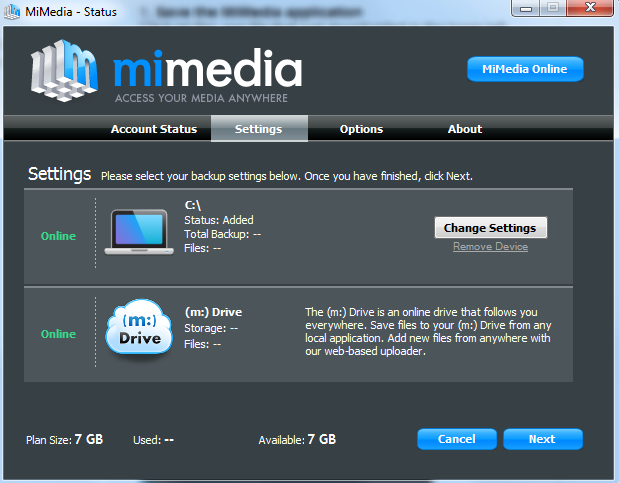Click the 'Used: --' text
The image size is (619, 483).
[154, 440]
